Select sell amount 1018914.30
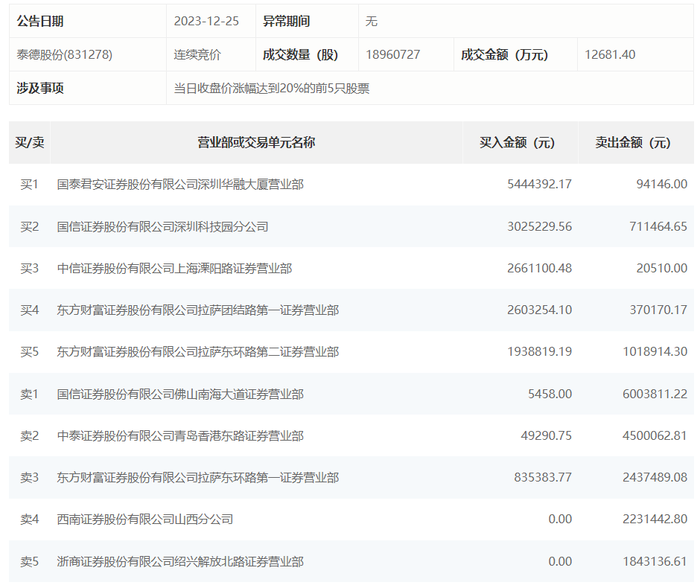 click(655, 351)
